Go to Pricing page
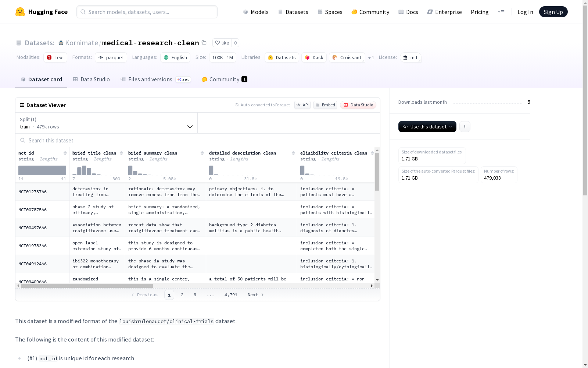The width and height of the screenshot is (588, 368). coord(480,12)
